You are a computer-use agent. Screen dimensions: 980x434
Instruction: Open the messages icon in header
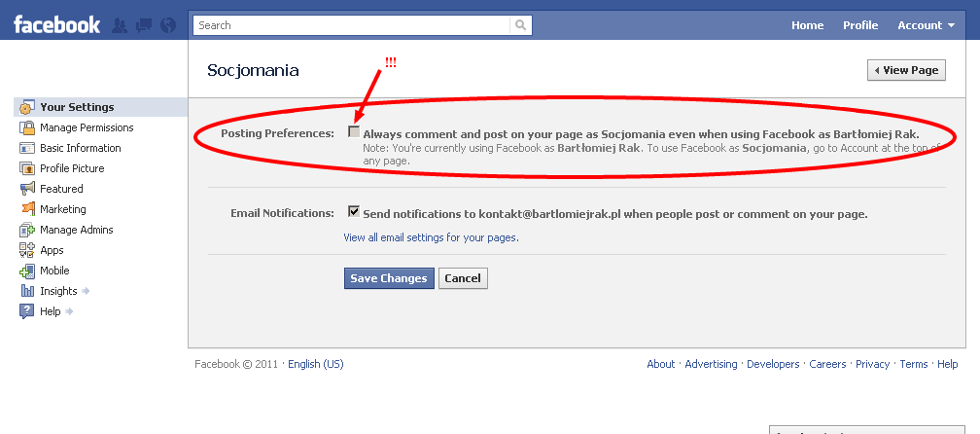[144, 25]
